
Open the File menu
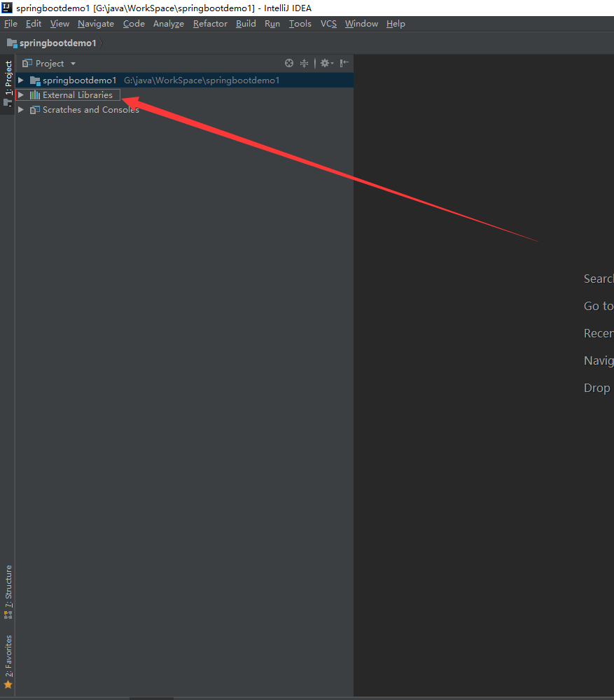click(x=11, y=24)
